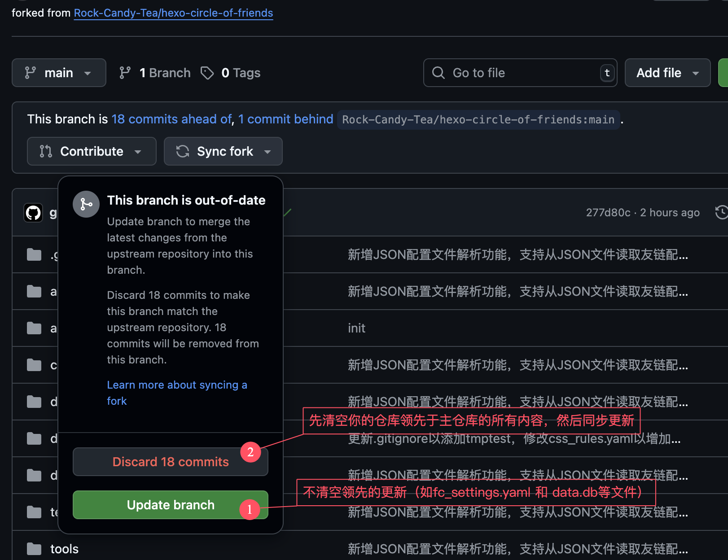The height and width of the screenshot is (560, 728).
Task: Click the green Update branch button
Action: [x=171, y=505]
